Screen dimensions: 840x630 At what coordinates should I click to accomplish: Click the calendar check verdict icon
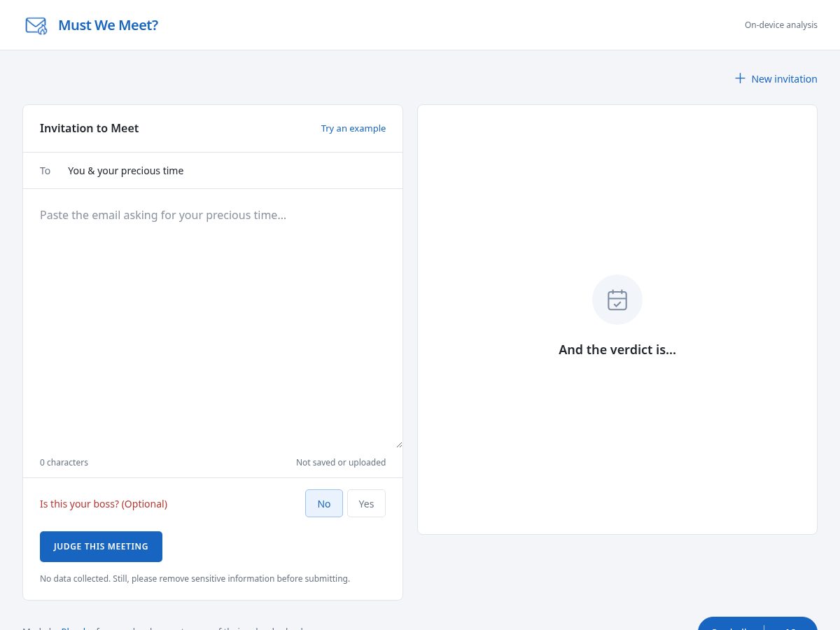(x=617, y=300)
